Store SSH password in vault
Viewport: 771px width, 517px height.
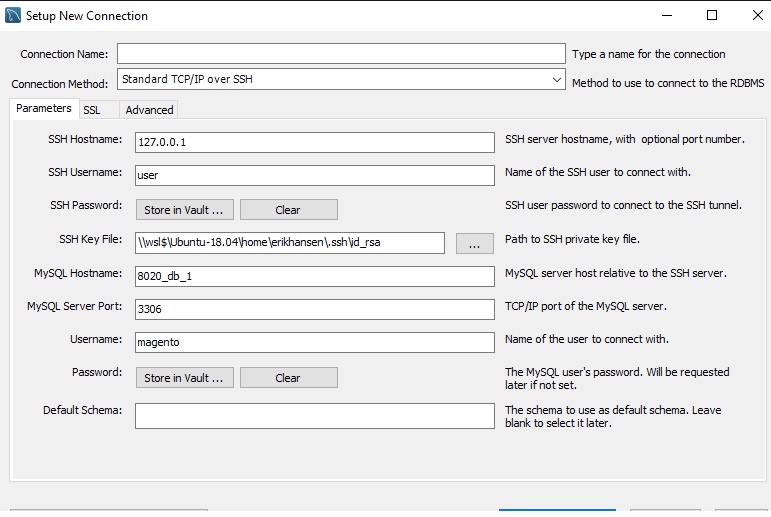coord(184,210)
